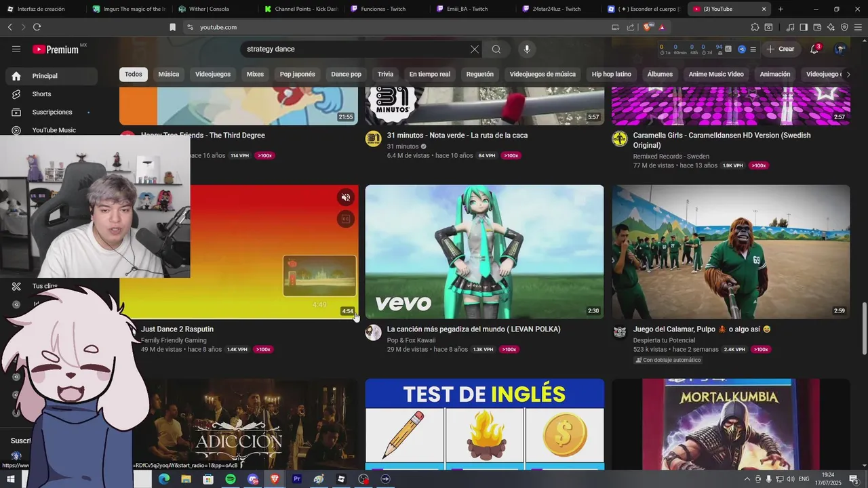
Task: Open the Levan Polka Miku thumbnail
Action: (x=484, y=251)
